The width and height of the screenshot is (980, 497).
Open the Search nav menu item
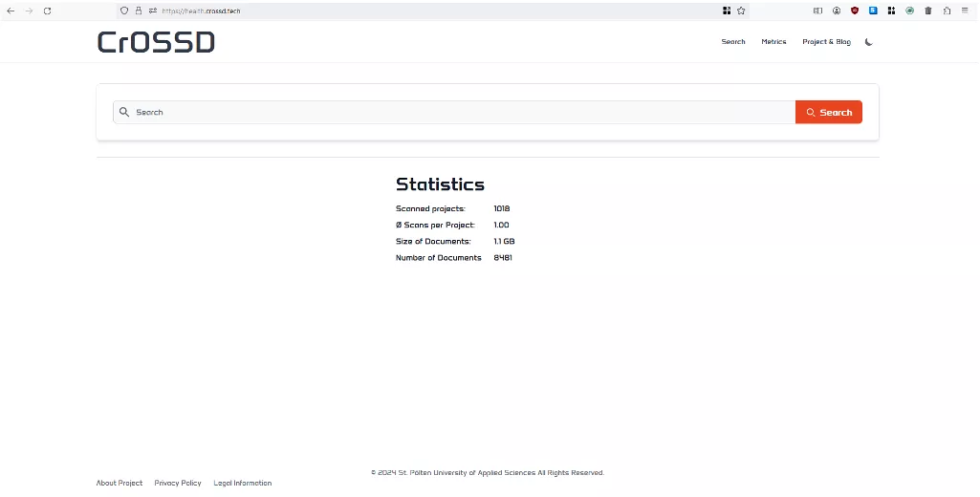[733, 42]
